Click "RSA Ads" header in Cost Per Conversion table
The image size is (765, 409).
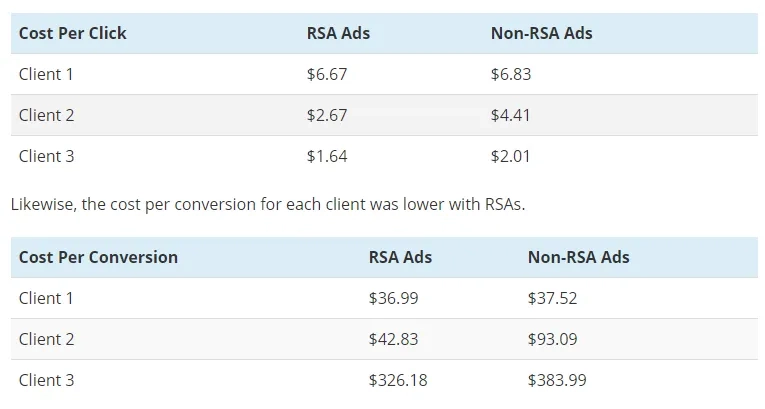click(x=400, y=257)
